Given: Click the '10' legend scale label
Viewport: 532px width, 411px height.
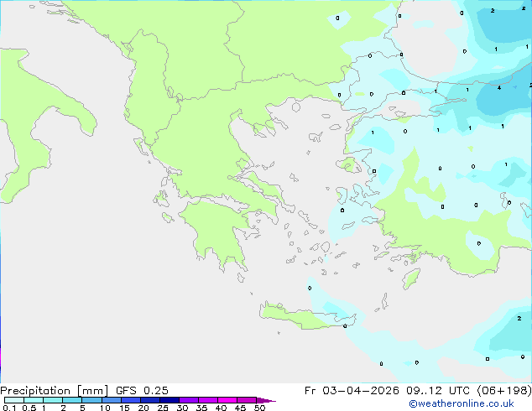Looking at the screenshot, I should point(105,408).
